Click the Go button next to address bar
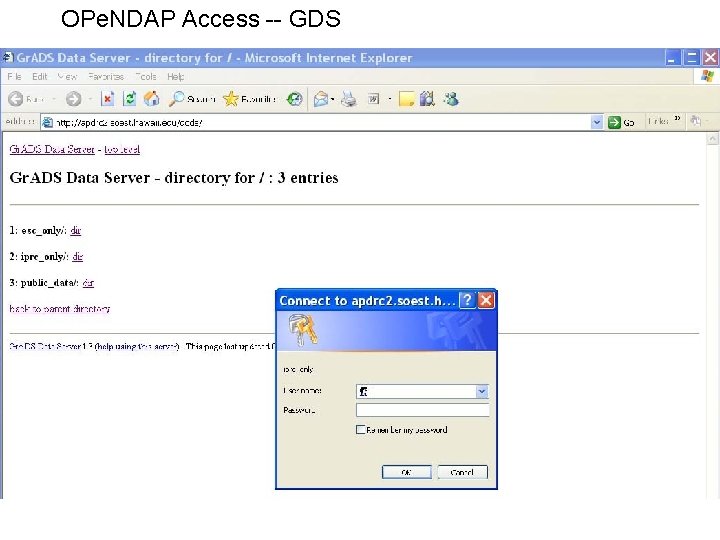 pos(621,122)
